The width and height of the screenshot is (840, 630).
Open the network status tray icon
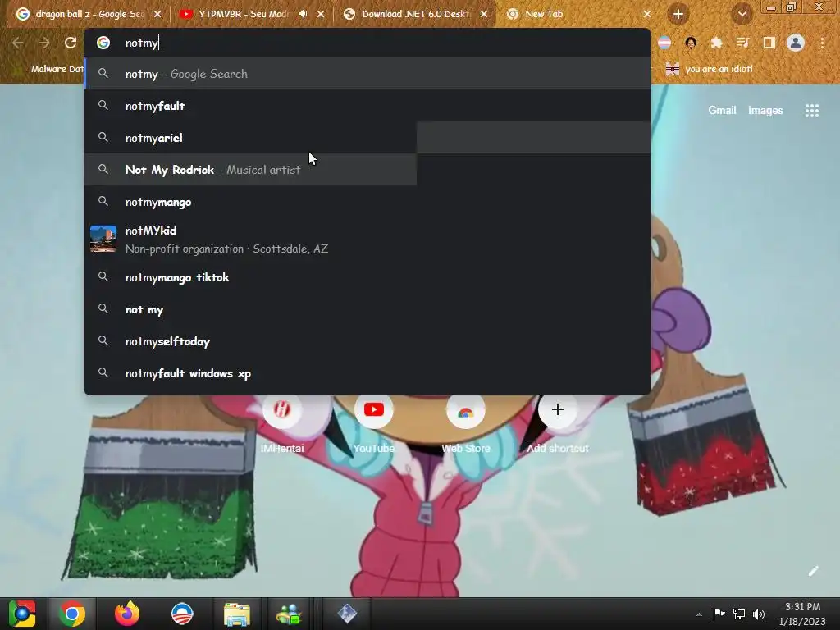[739, 614]
